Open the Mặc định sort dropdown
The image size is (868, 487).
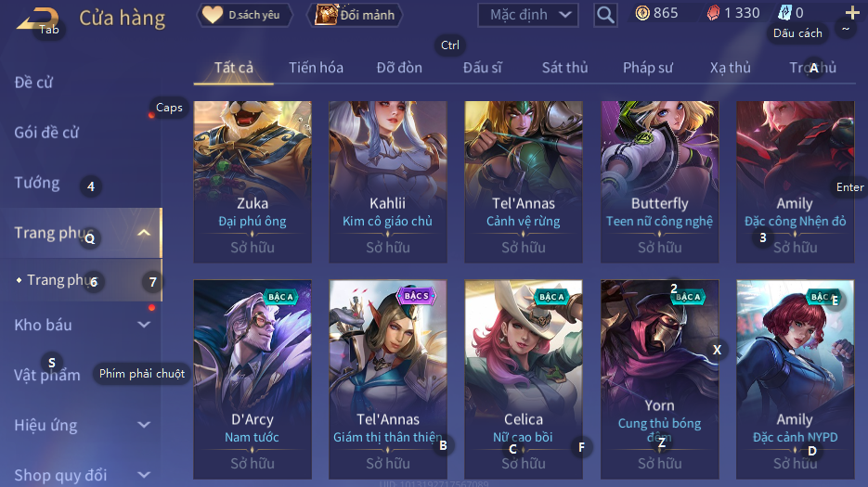pyautogui.click(x=528, y=15)
